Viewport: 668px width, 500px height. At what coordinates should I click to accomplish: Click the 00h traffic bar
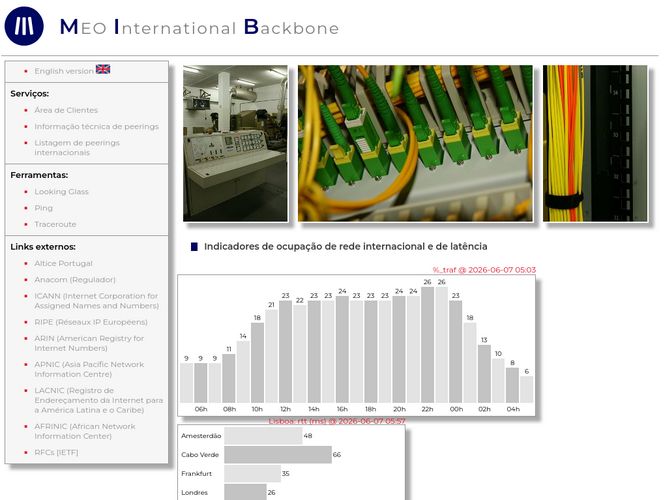click(x=456, y=352)
